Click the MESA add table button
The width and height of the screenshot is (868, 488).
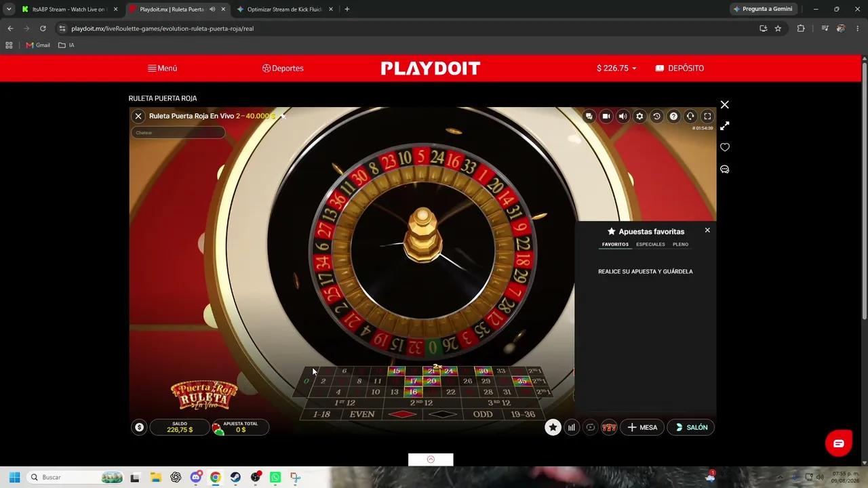click(x=642, y=428)
